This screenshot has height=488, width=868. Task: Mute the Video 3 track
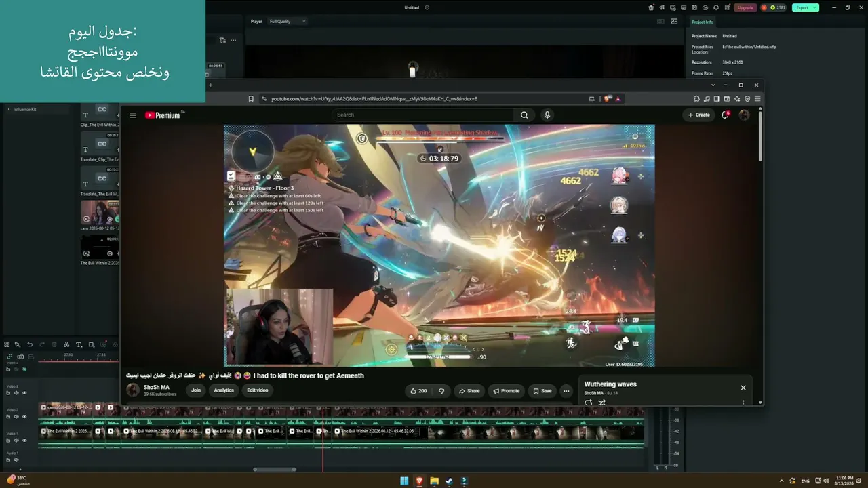click(x=17, y=393)
